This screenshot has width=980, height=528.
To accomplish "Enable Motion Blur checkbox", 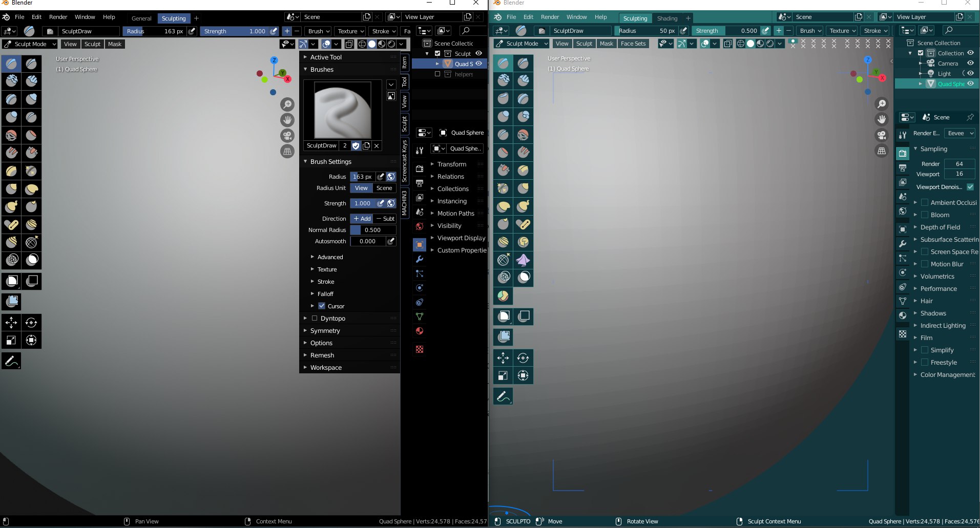I will tap(925, 264).
